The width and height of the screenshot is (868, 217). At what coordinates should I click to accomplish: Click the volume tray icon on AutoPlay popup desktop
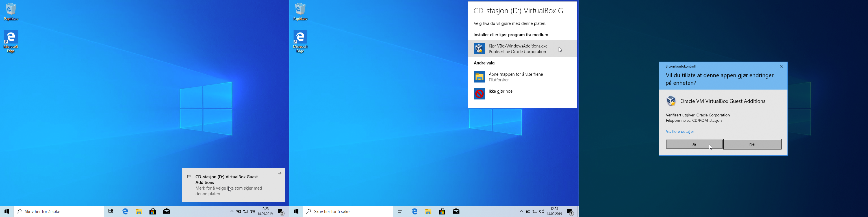tap(542, 211)
